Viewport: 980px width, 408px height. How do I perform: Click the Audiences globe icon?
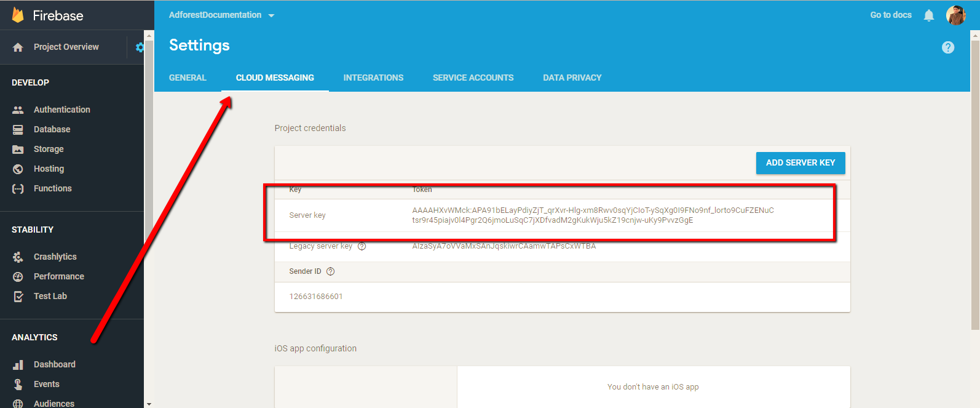tap(18, 404)
